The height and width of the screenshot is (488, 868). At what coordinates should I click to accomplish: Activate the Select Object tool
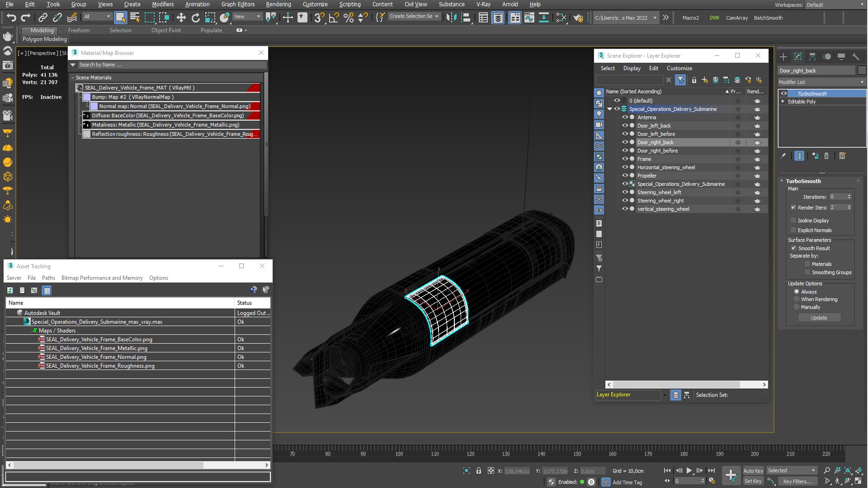pos(120,18)
